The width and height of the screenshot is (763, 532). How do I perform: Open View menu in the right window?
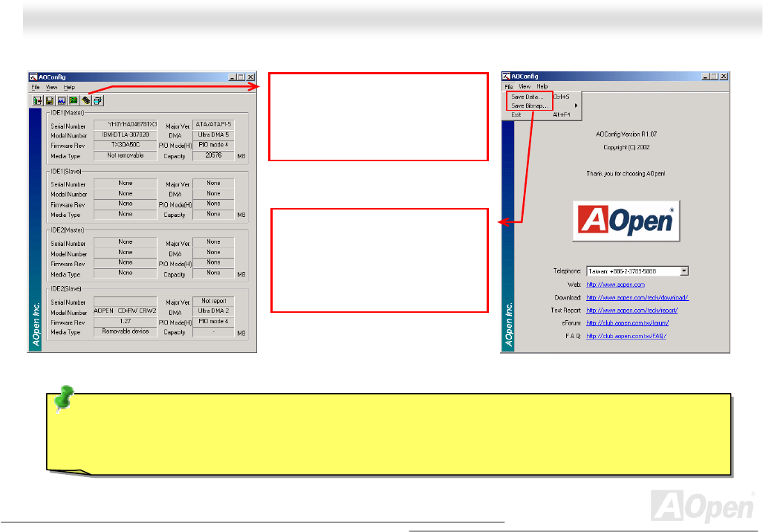click(x=525, y=86)
